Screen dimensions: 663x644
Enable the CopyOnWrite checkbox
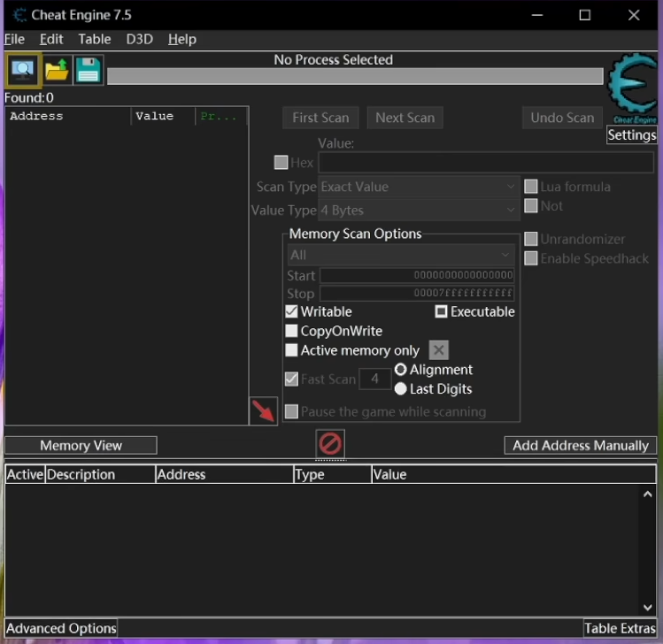[x=291, y=331]
